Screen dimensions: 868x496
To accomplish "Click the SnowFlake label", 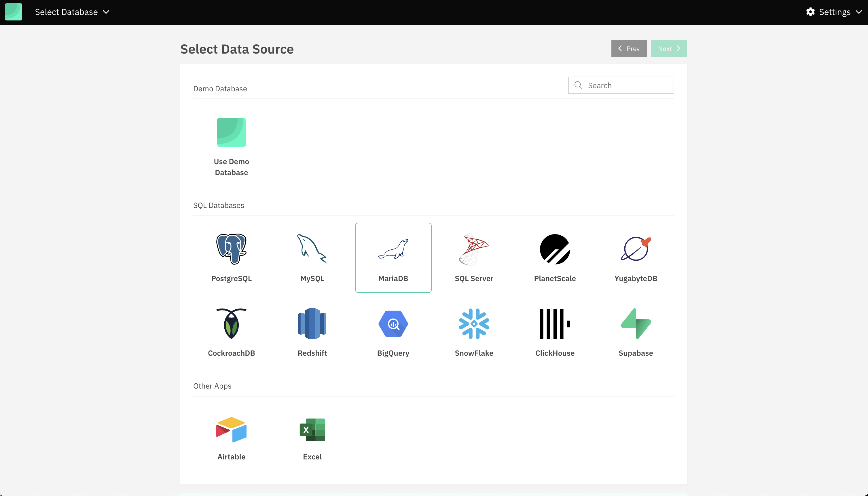I will (474, 353).
